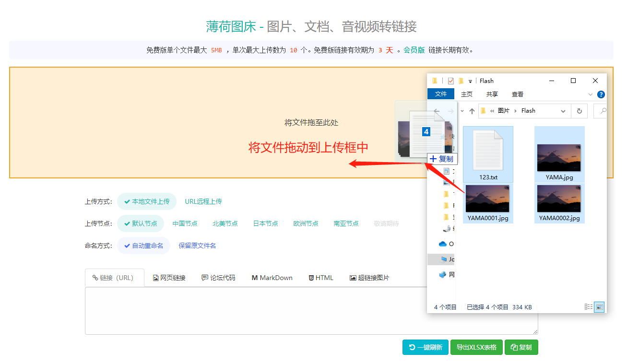Click the 4 个项目 status bar text

445,307
